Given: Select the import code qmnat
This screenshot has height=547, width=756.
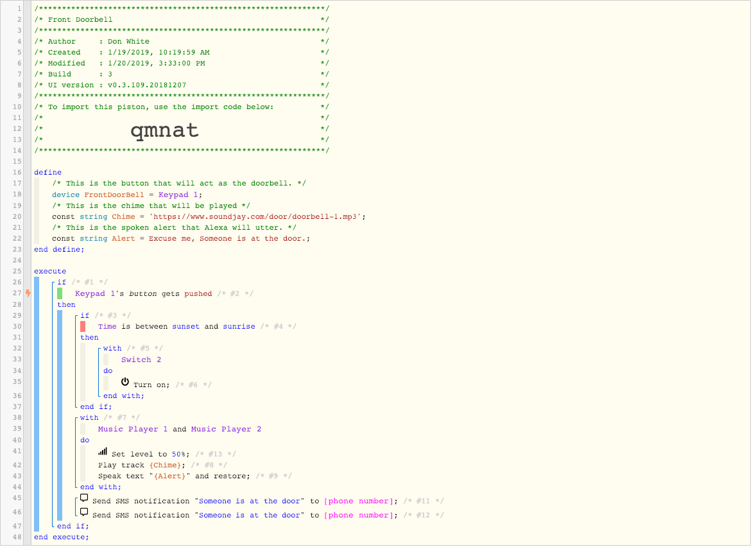Looking at the screenshot, I should pos(164,130).
